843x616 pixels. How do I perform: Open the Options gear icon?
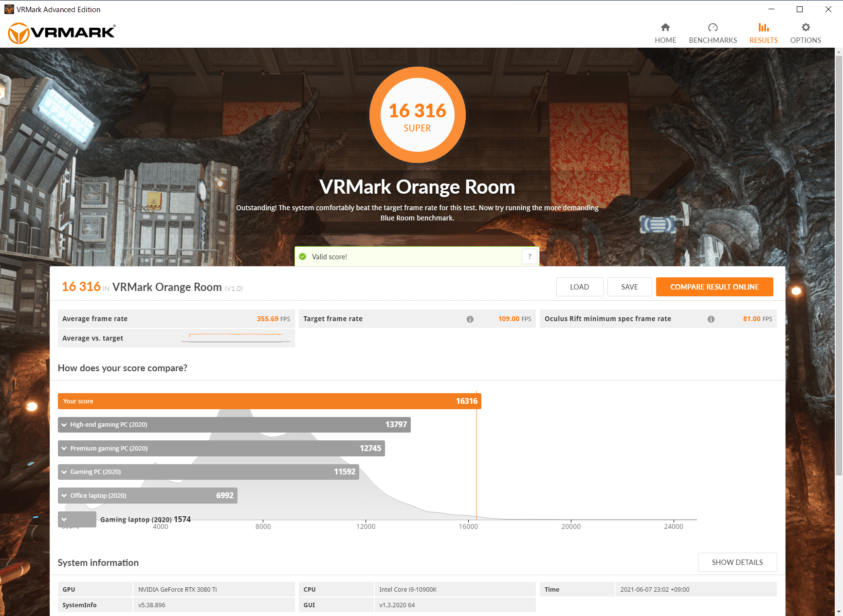pos(806,27)
